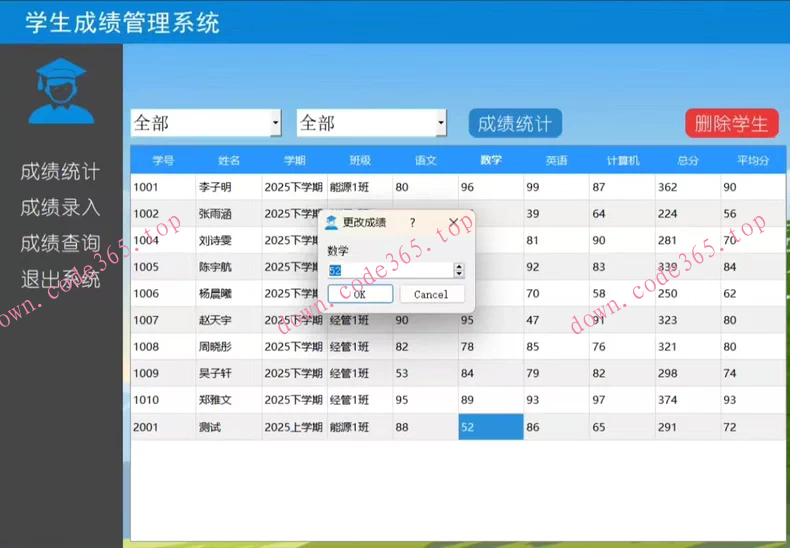Sort by the 学号 column header
790x548 pixels.
[163, 161]
